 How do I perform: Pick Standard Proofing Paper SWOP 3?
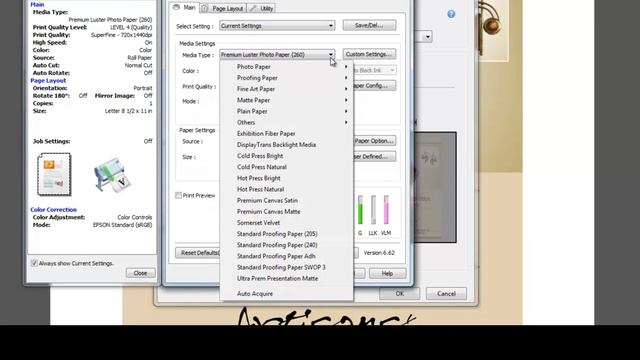coord(287,267)
